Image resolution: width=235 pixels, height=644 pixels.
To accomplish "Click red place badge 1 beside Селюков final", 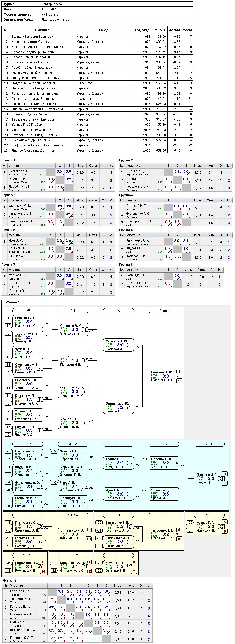I will click(x=179, y=372).
